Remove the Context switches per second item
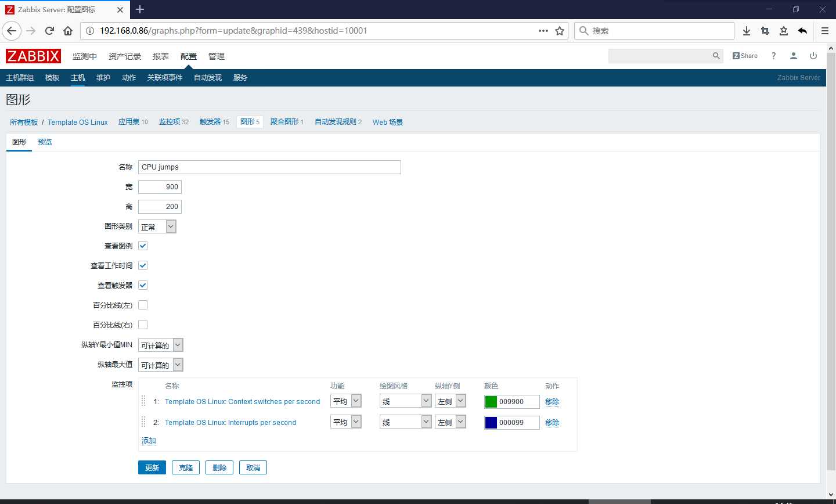The image size is (836, 504). [552, 402]
